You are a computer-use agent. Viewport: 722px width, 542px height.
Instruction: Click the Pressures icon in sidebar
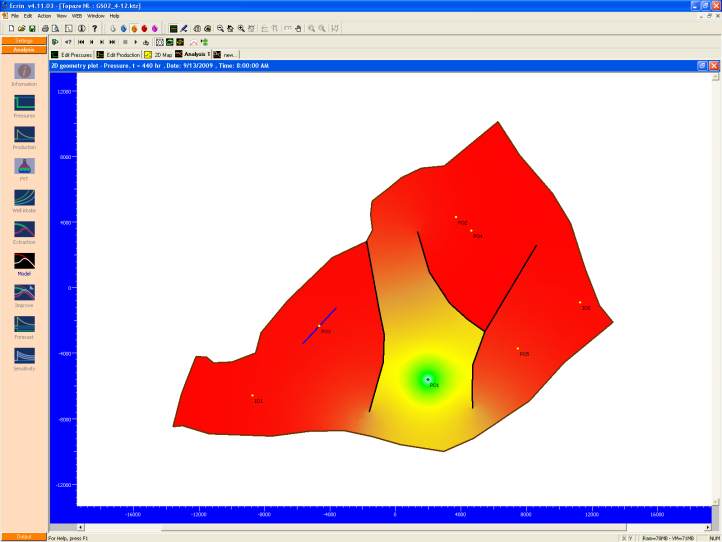pos(24,104)
